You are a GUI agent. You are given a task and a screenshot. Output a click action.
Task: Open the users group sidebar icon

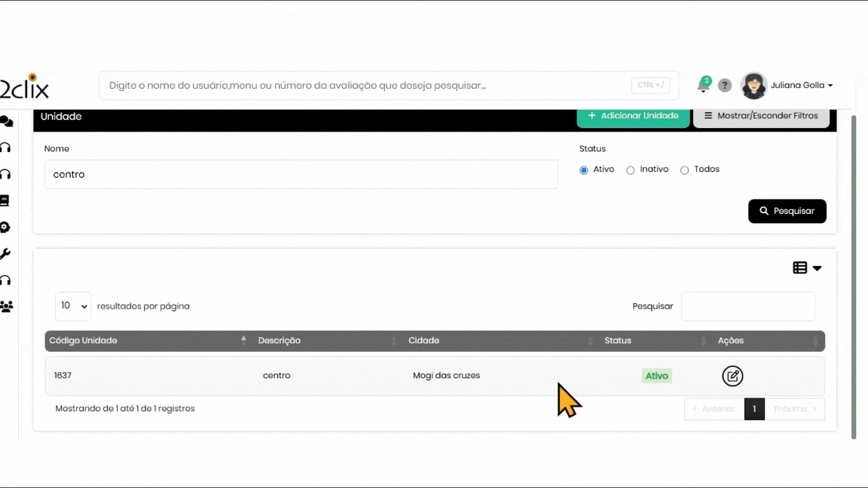coord(7,307)
